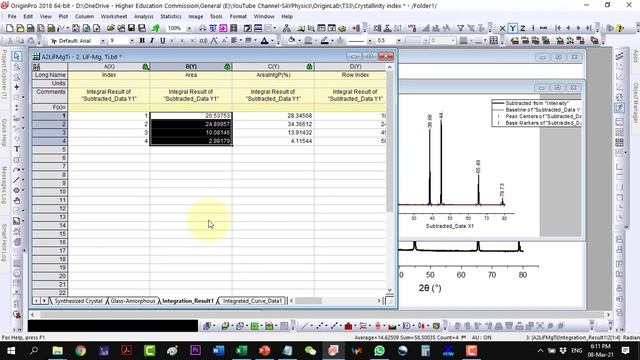Open the Project Explorer side panel
This screenshot has width=640, height=360.
(x=4, y=74)
